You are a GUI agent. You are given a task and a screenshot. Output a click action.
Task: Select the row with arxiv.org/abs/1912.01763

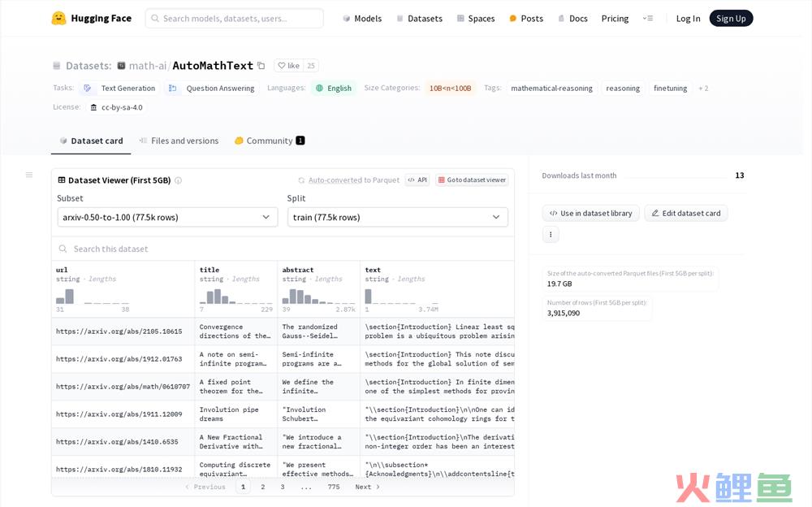283,359
